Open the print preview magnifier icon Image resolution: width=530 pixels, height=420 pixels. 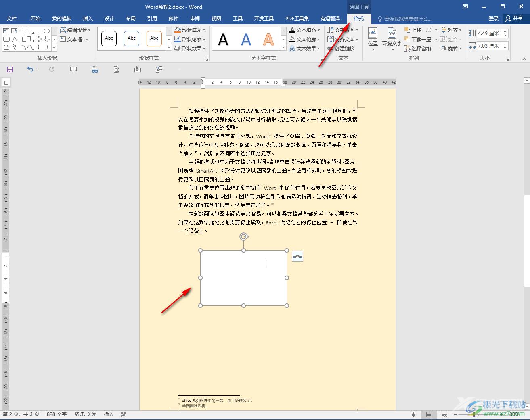[x=116, y=69]
